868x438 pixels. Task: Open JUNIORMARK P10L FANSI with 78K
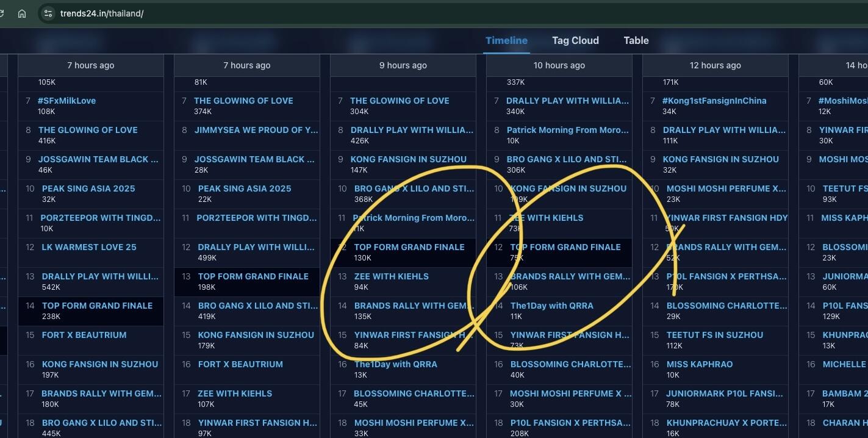(x=726, y=393)
